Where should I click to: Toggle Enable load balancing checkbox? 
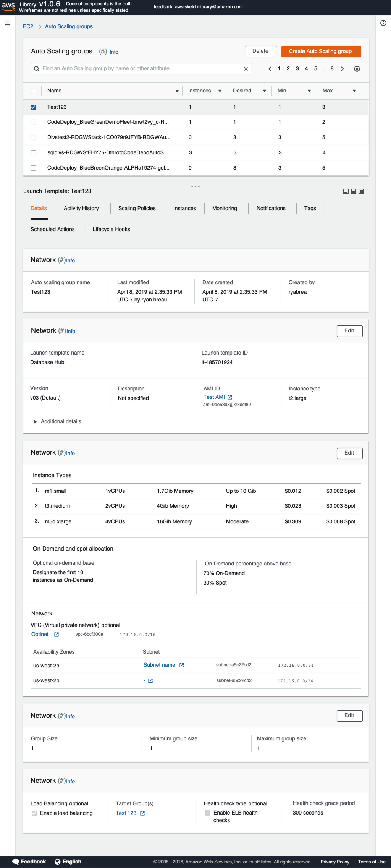click(34, 813)
